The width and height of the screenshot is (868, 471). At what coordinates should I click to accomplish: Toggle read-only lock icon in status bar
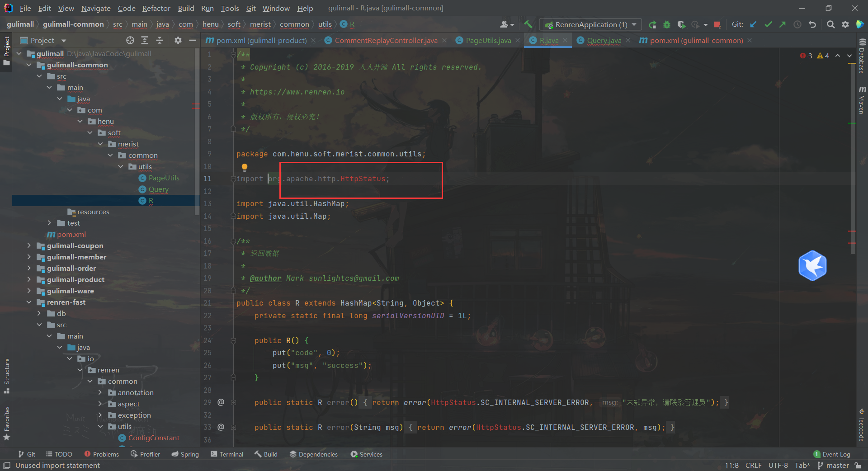click(858, 466)
